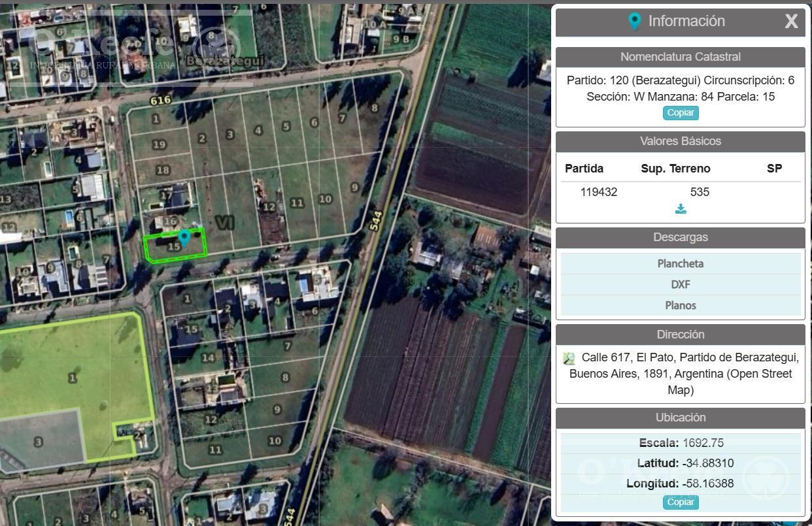
Task: Click the download icon under Sup. Terreno
Action: (x=681, y=209)
